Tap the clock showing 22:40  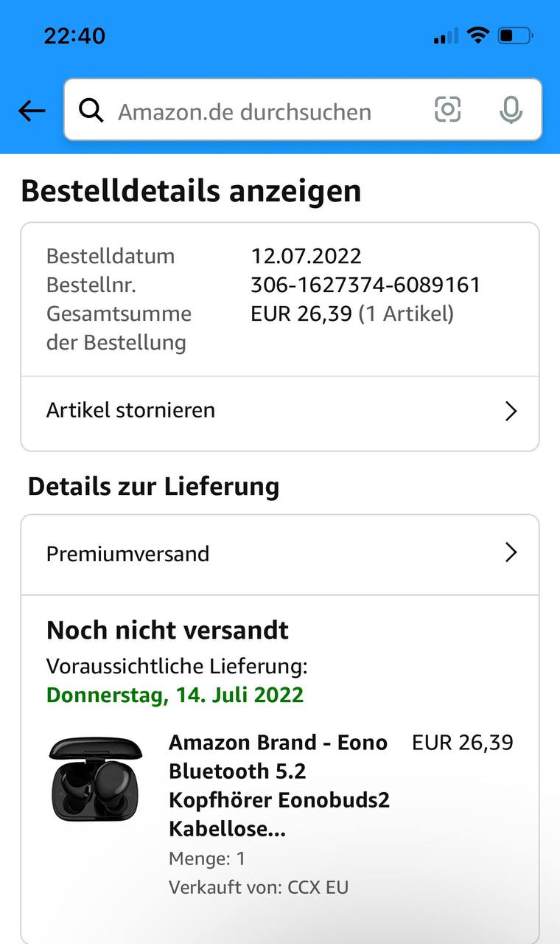74,35
